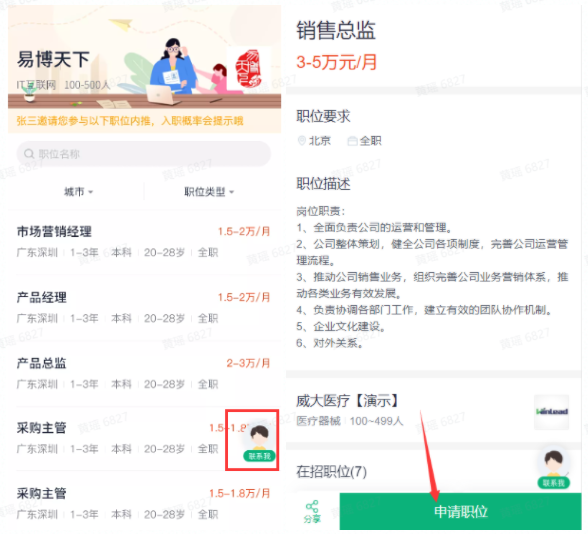The width and height of the screenshot is (588, 534).
Task: Open the 产品总监 job listing
Action: tap(144, 374)
